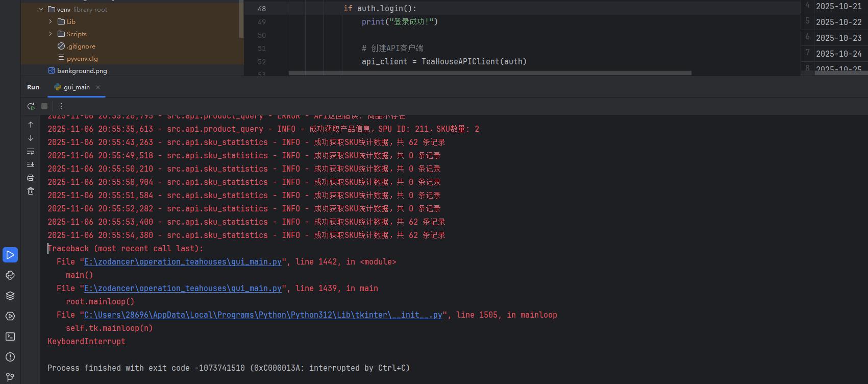Click the Run panel label
This screenshot has height=384, width=868.
point(33,87)
